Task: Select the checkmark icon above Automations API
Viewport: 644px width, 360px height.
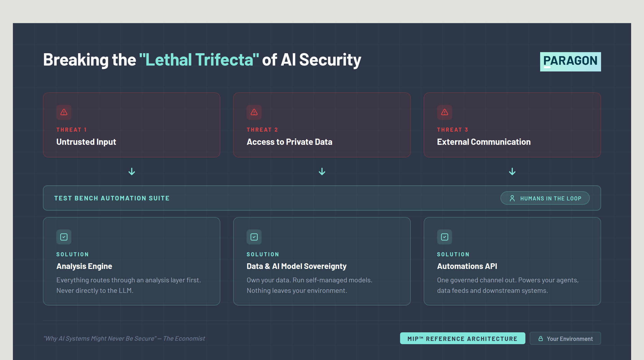Action: tap(445, 237)
